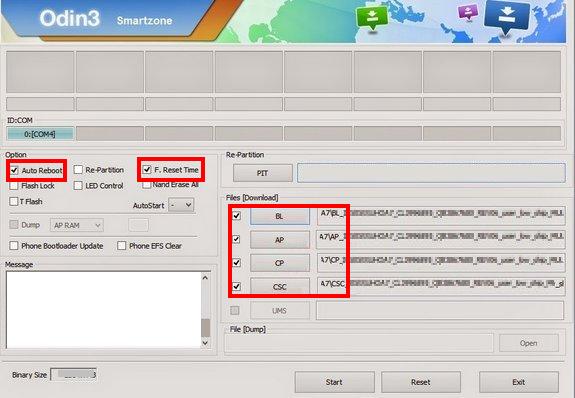The image size is (575, 398).
Task: Click the BL file path field
Action: (441, 216)
